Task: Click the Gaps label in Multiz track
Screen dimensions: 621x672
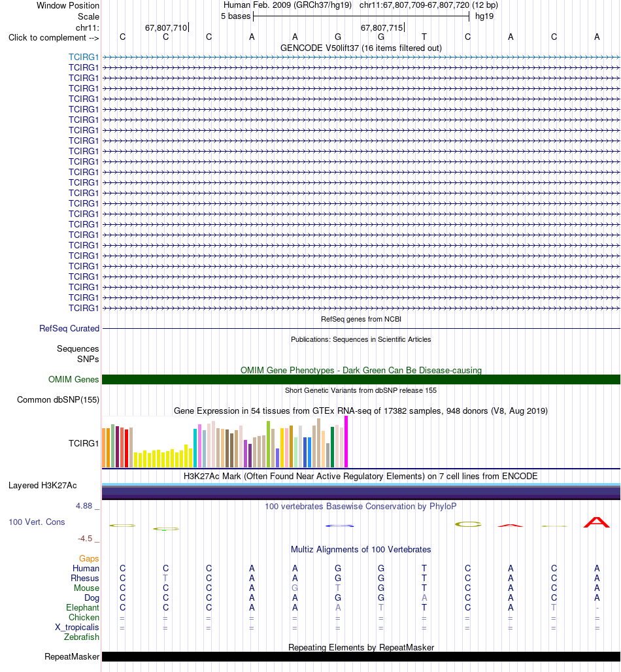Action: tap(89, 558)
